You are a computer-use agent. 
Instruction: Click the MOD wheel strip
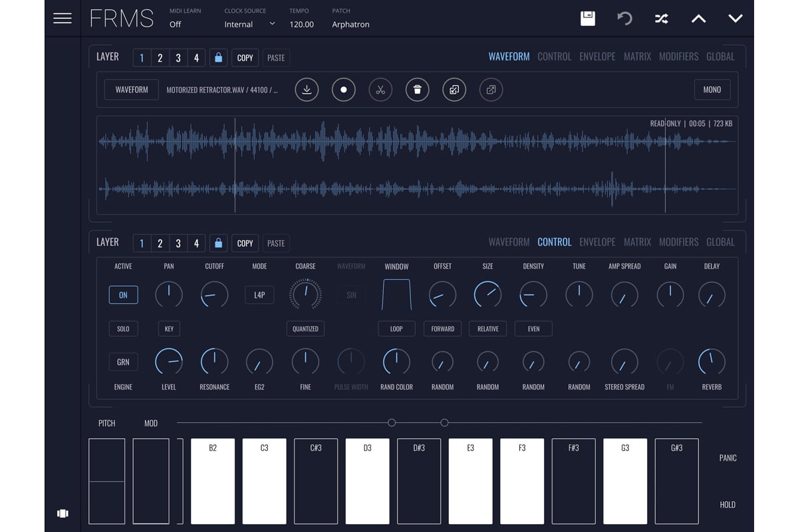[151, 481]
